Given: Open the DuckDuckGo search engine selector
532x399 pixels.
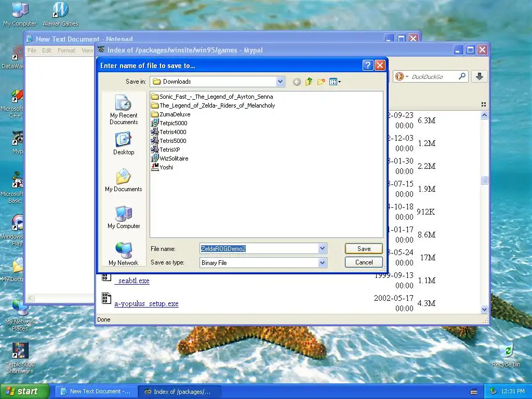Looking at the screenshot, I should click(x=402, y=77).
